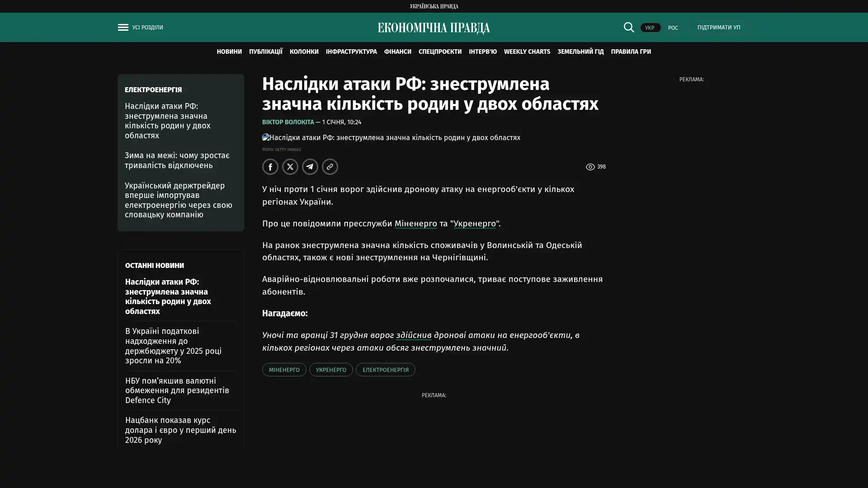This screenshot has width=868, height=488.
Task: Click the Економічна правда logo
Action: (434, 28)
